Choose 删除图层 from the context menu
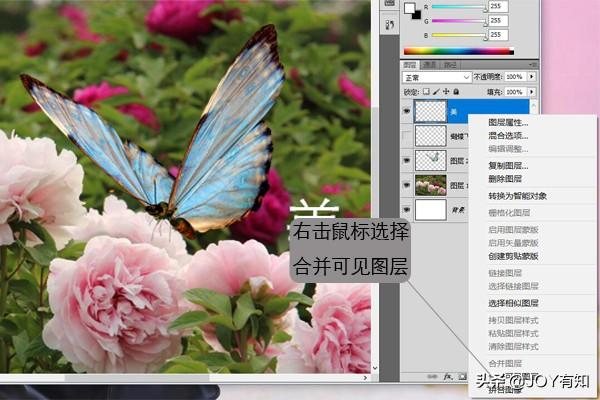 (x=505, y=179)
